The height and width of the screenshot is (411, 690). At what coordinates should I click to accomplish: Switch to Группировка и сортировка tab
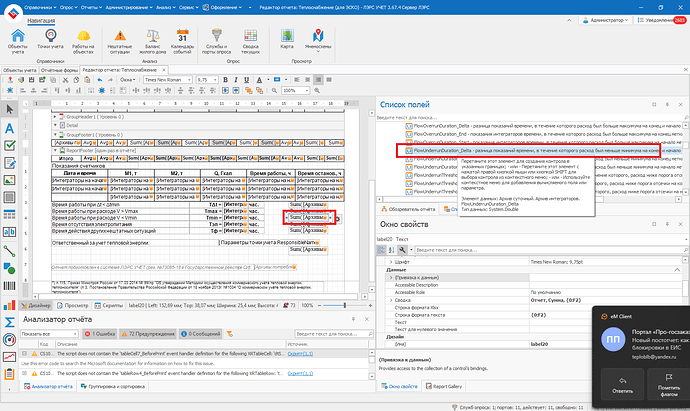pyautogui.click(x=113, y=386)
